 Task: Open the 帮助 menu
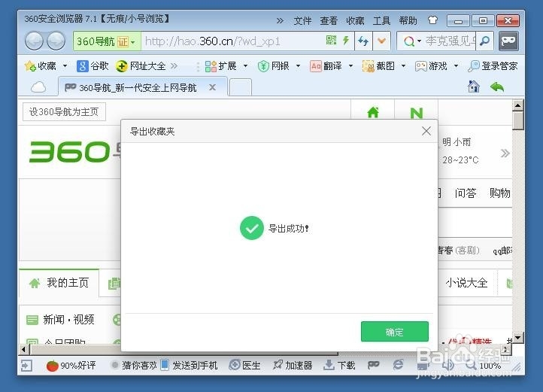408,21
